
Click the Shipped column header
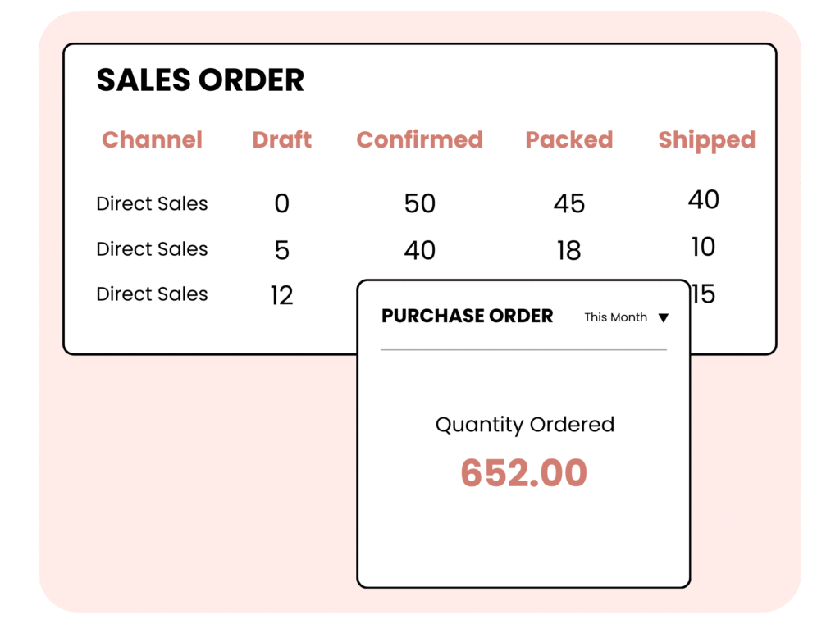point(706,139)
